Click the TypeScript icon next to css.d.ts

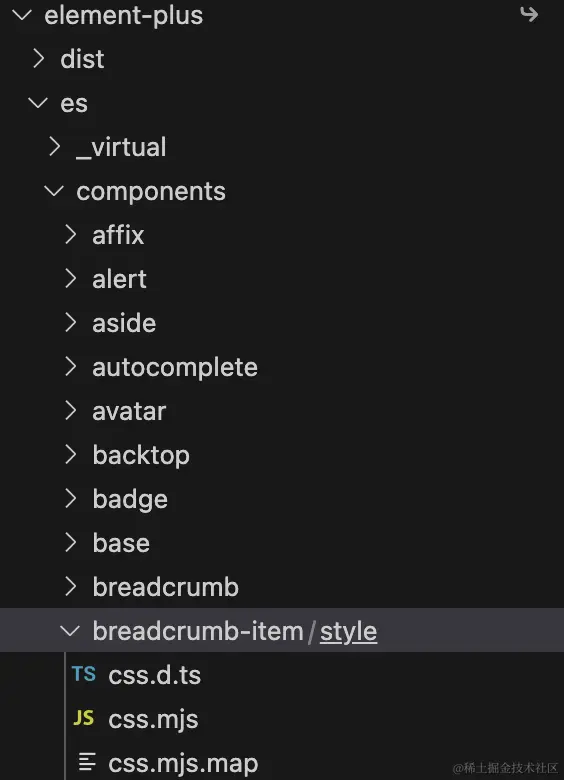(x=84, y=674)
